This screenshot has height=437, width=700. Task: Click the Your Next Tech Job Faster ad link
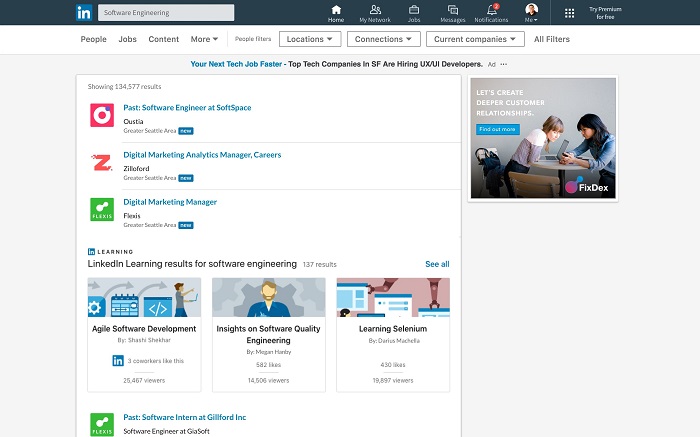[236, 64]
